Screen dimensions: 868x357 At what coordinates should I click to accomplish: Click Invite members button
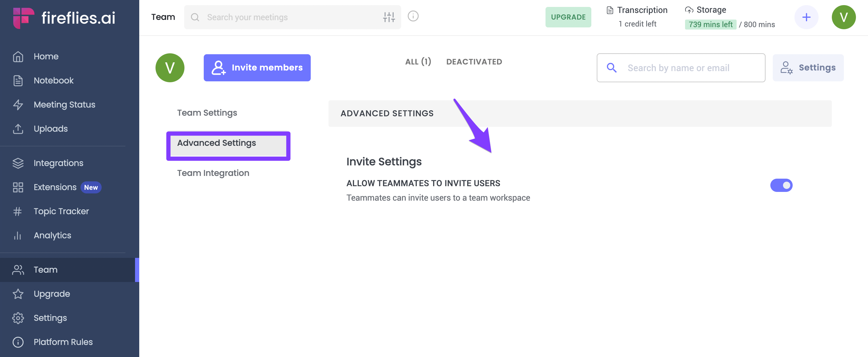[x=257, y=68]
